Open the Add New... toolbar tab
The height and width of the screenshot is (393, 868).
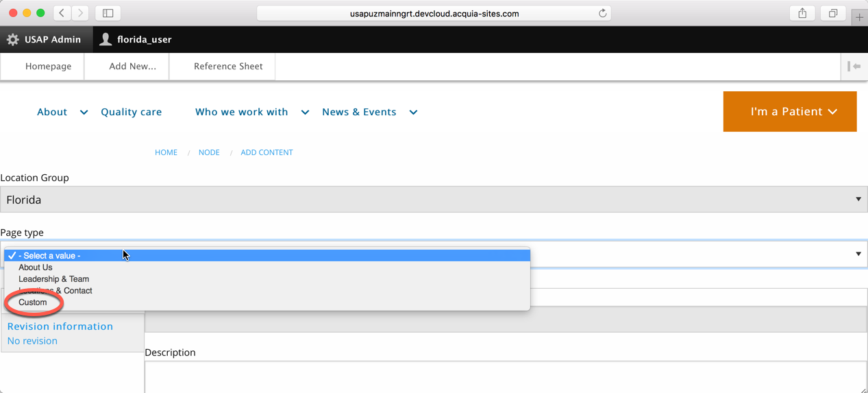[x=132, y=67]
